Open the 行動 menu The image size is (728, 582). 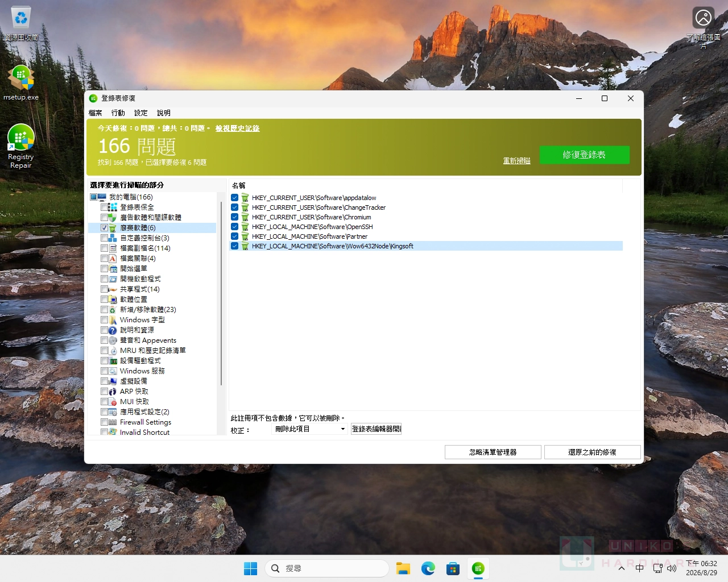(x=118, y=113)
